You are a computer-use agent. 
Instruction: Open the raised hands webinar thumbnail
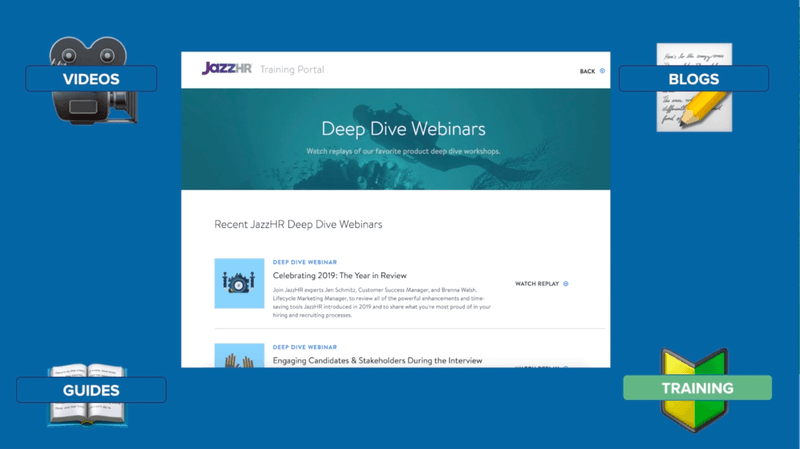coord(239,355)
